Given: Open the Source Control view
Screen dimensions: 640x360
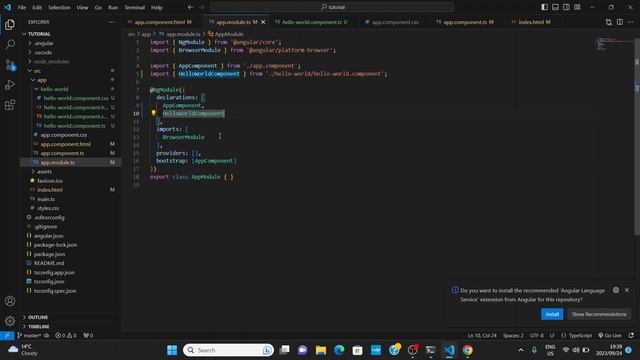Looking at the screenshot, I should pyautogui.click(x=10, y=64).
